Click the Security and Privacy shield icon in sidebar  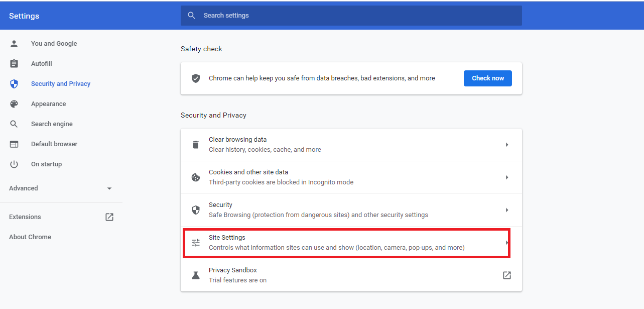14,84
